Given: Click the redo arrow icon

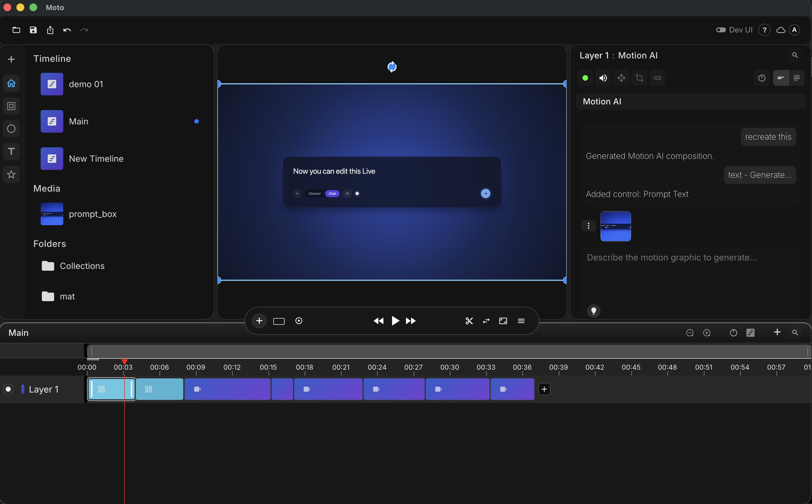Looking at the screenshot, I should coord(84,30).
